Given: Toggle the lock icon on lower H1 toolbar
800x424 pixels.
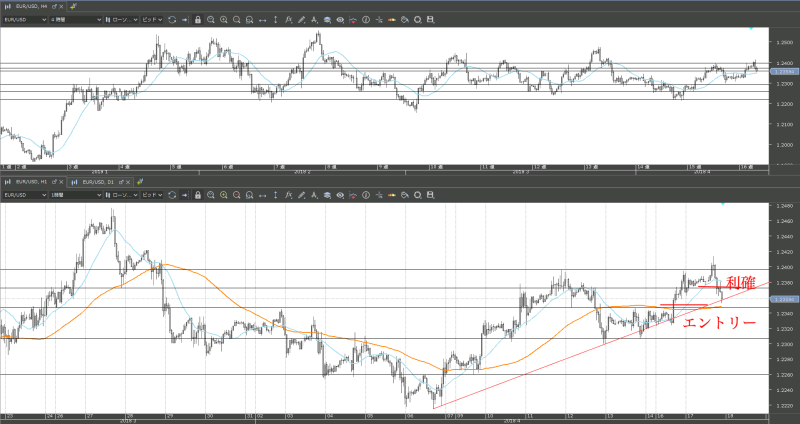Looking at the screenshot, I should point(198,195).
